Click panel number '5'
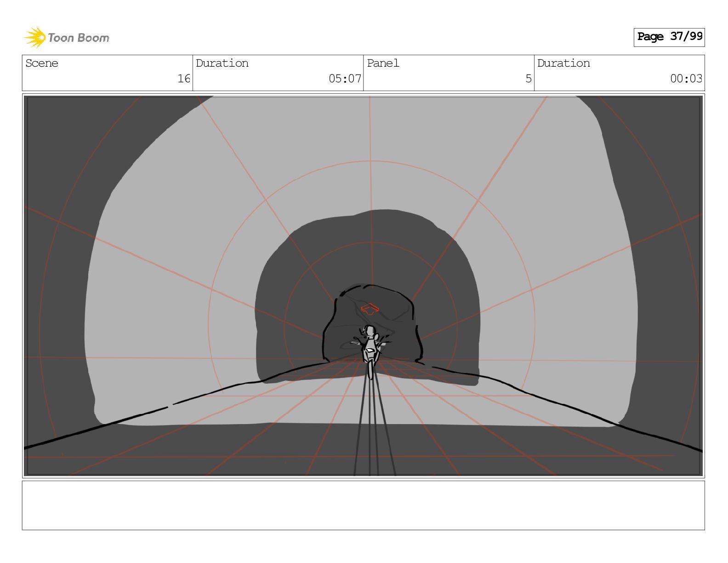The height and width of the screenshot is (563, 728). (x=529, y=79)
